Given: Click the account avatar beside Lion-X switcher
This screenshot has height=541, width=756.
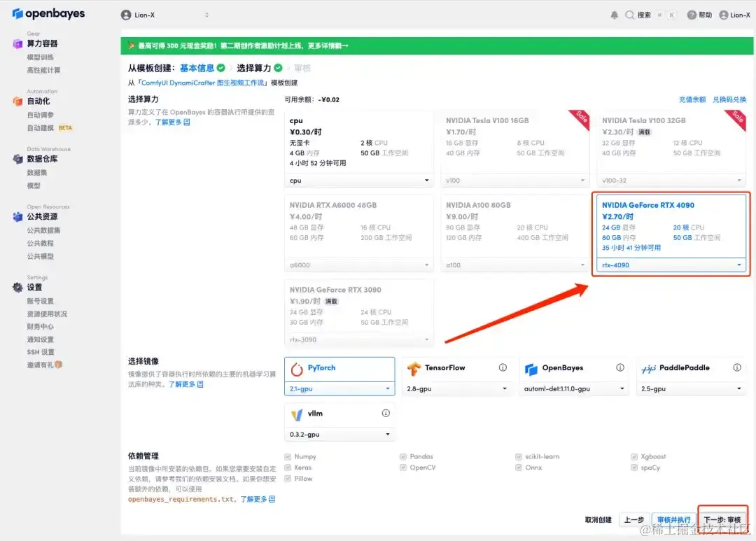Looking at the screenshot, I should [126, 15].
